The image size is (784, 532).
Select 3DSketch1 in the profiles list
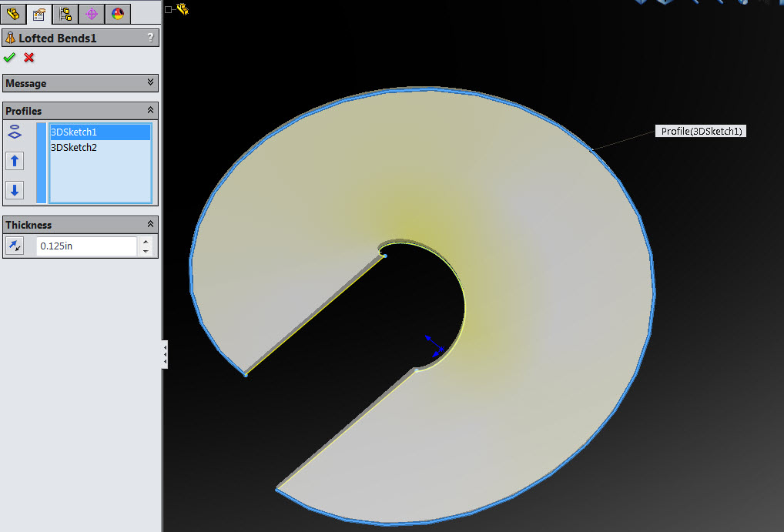pos(100,132)
